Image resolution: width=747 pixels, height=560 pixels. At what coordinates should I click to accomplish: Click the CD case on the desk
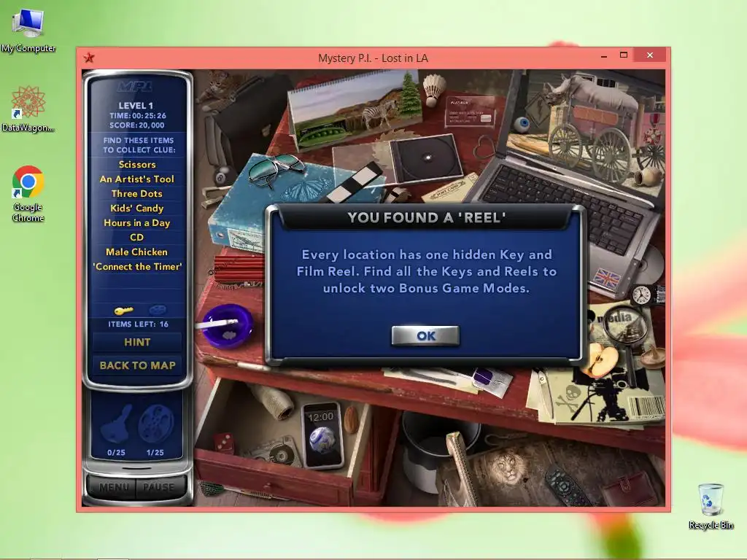coord(425,160)
